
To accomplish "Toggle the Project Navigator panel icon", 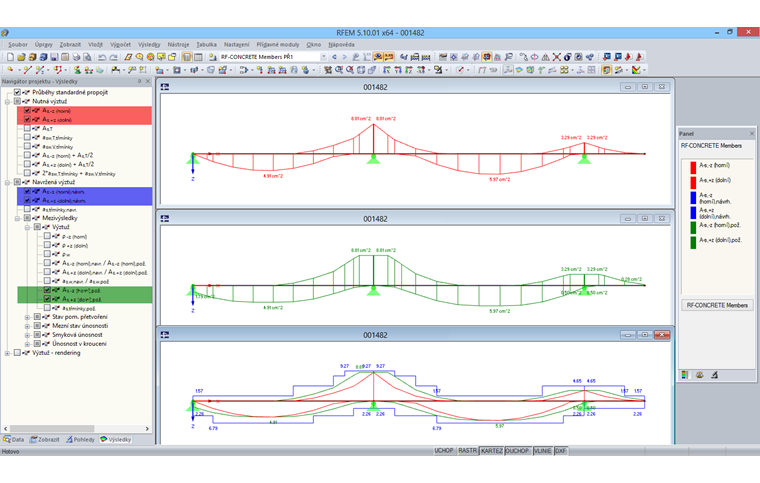I will 187,57.
